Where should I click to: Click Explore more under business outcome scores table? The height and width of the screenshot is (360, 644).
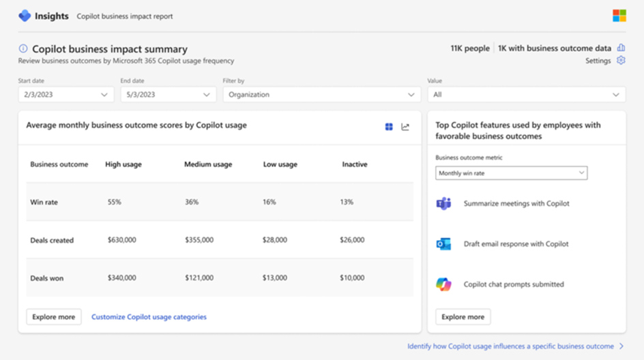point(54,317)
